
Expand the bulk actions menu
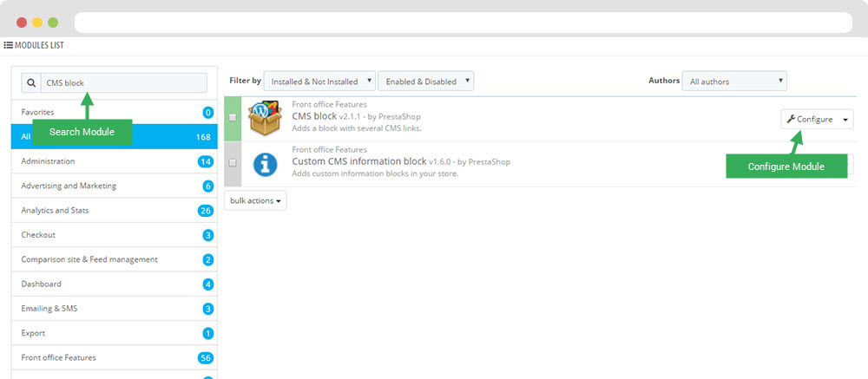coord(255,200)
